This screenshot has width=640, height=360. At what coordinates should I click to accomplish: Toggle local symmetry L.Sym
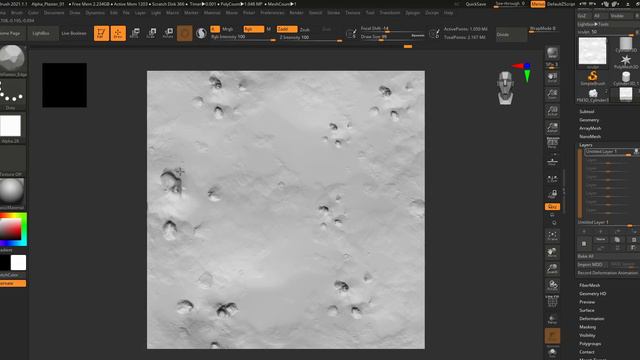point(552,179)
